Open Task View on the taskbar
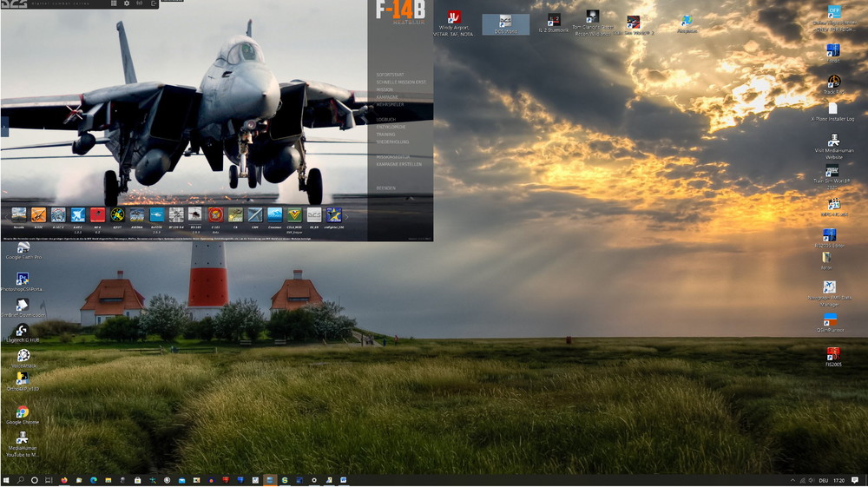This screenshot has height=487, width=868. point(48,480)
